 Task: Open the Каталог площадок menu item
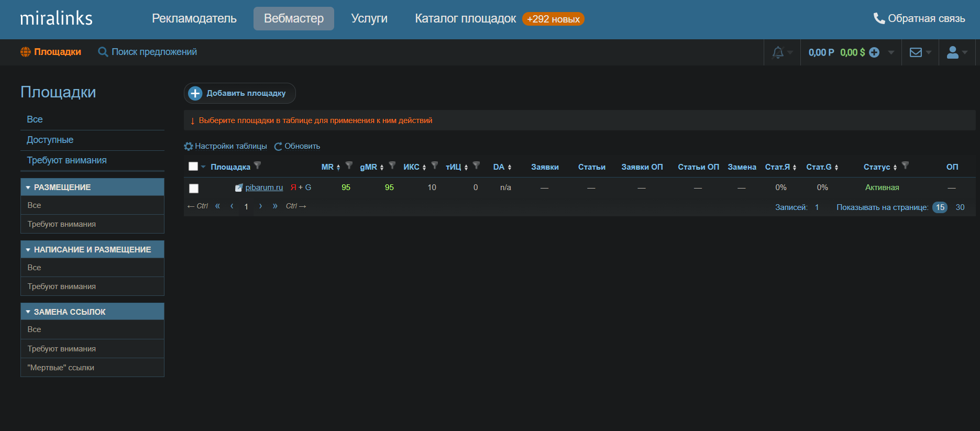pyautogui.click(x=465, y=19)
